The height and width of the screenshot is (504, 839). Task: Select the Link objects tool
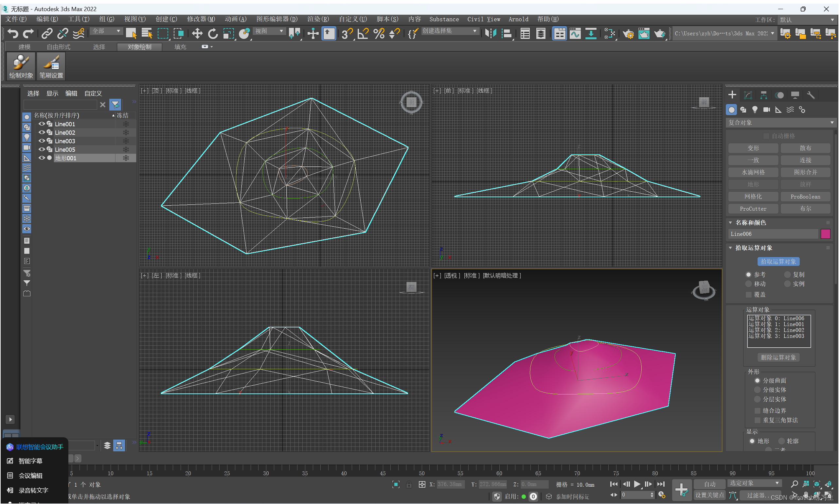(47, 33)
